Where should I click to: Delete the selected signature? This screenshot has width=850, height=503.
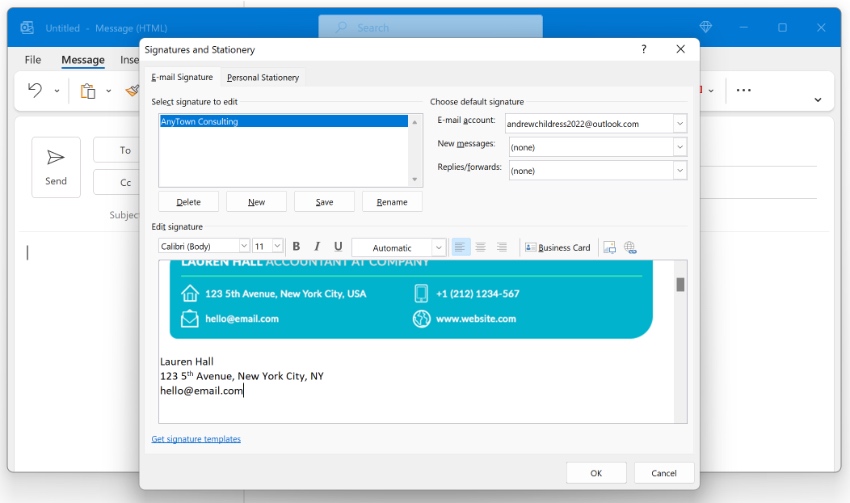tap(189, 202)
